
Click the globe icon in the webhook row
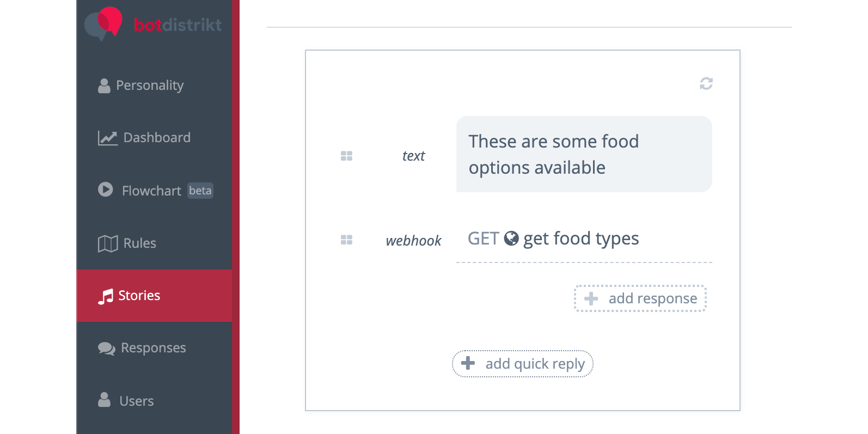[x=511, y=239]
